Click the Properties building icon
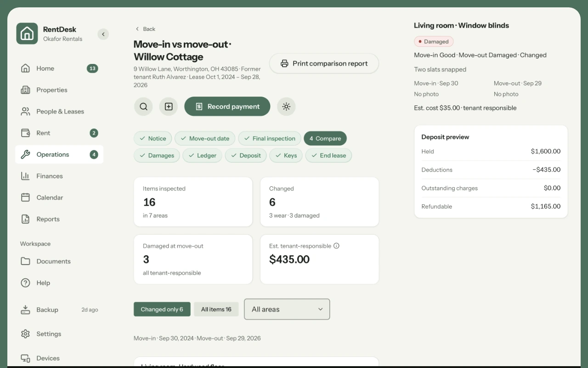 click(26, 90)
